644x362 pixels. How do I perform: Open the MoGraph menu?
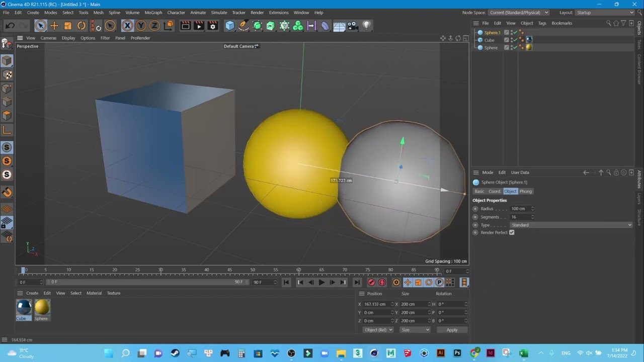click(x=153, y=13)
